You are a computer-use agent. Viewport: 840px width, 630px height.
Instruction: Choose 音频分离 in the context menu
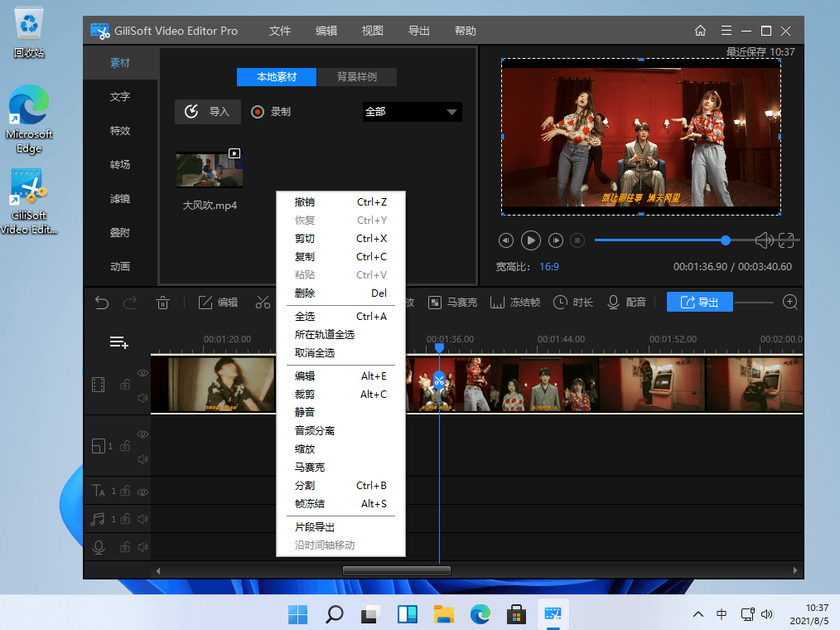coord(340,430)
